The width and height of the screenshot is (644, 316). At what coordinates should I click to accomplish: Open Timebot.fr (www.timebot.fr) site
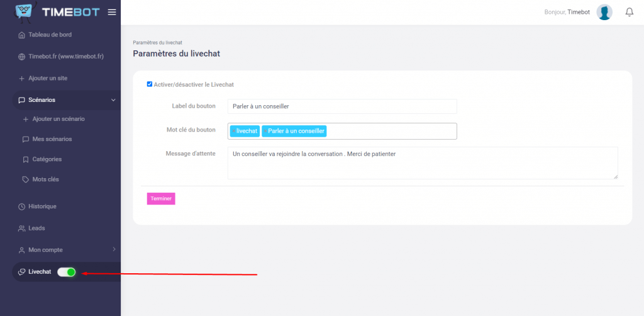(x=67, y=56)
